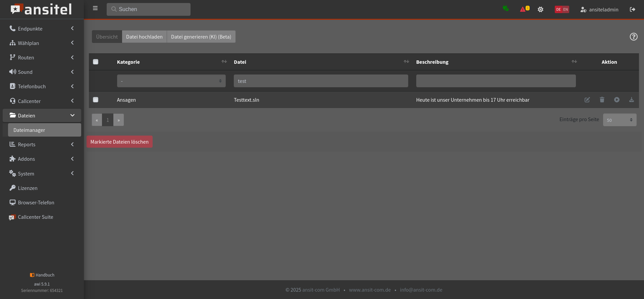Delete Testtext.sln using the trash icon

(602, 100)
